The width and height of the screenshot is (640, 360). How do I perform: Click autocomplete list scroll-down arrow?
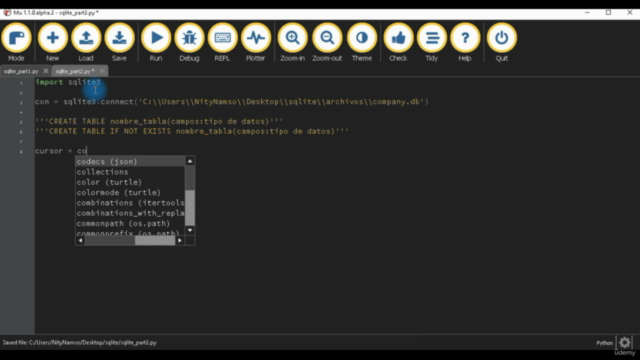(x=190, y=231)
